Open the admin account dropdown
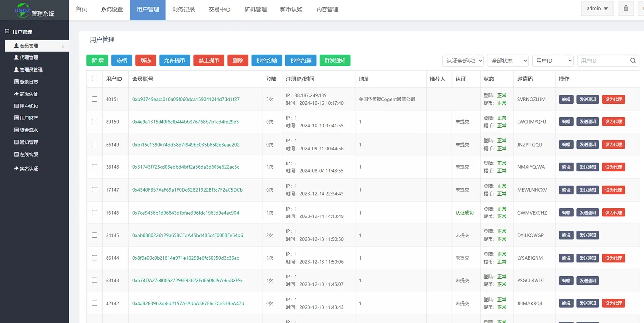The image size is (644, 323). point(597,8)
